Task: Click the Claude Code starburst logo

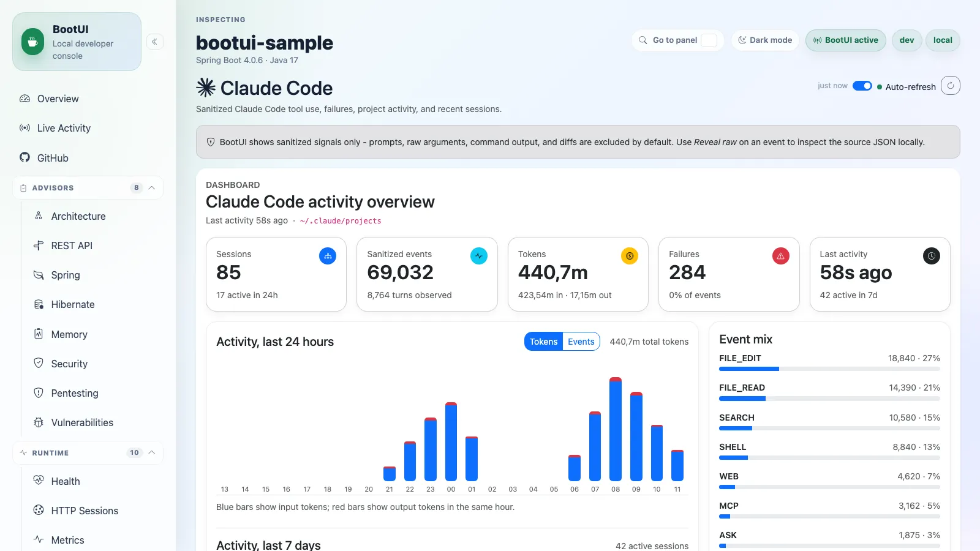Action: tap(206, 88)
